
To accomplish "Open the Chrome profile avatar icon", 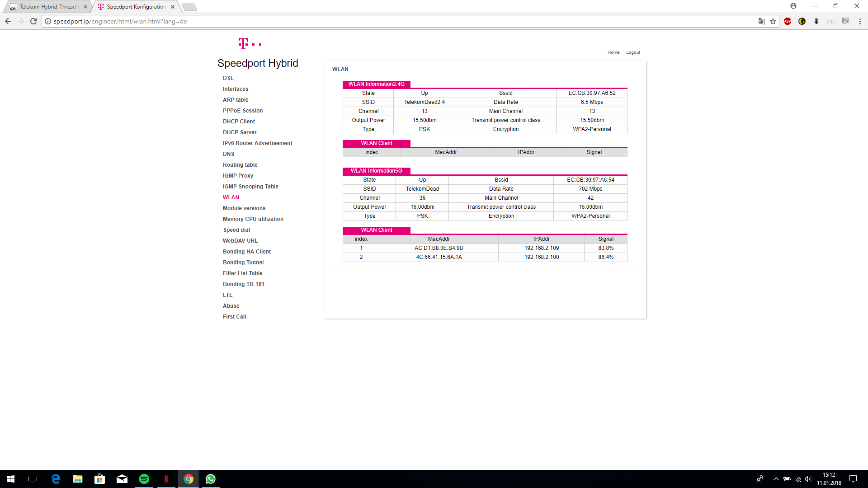I will [793, 6].
